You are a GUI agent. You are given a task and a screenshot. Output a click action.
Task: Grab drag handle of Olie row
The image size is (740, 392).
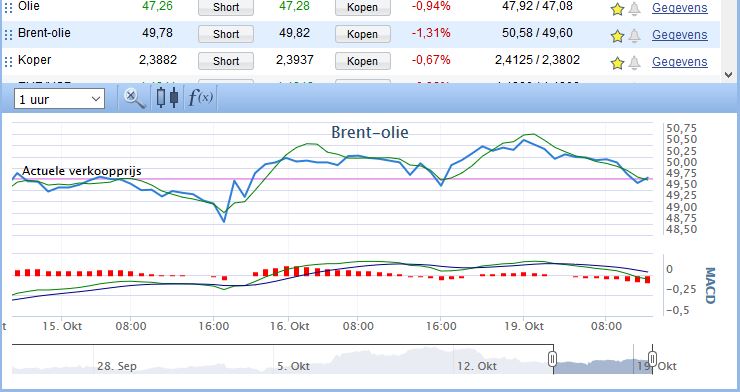click(8, 8)
